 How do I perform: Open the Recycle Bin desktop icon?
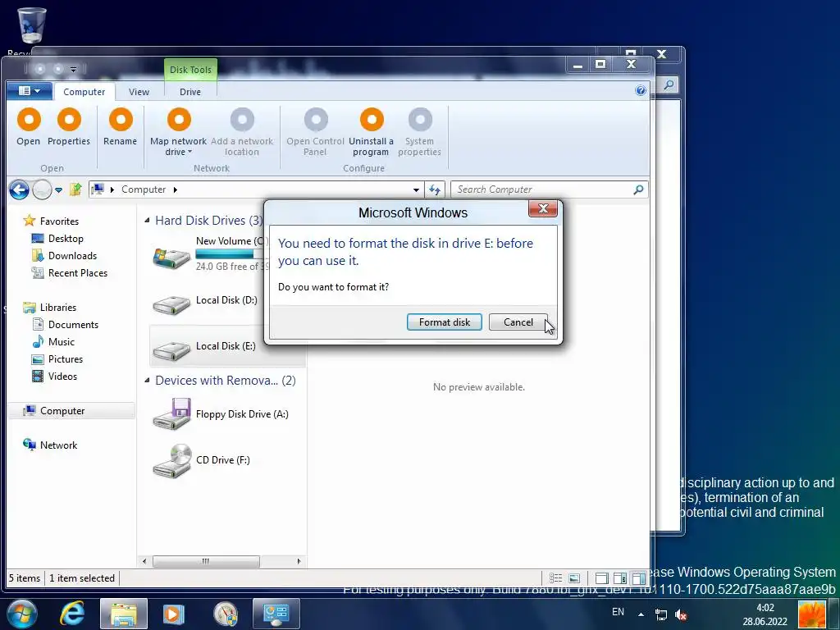point(32,25)
